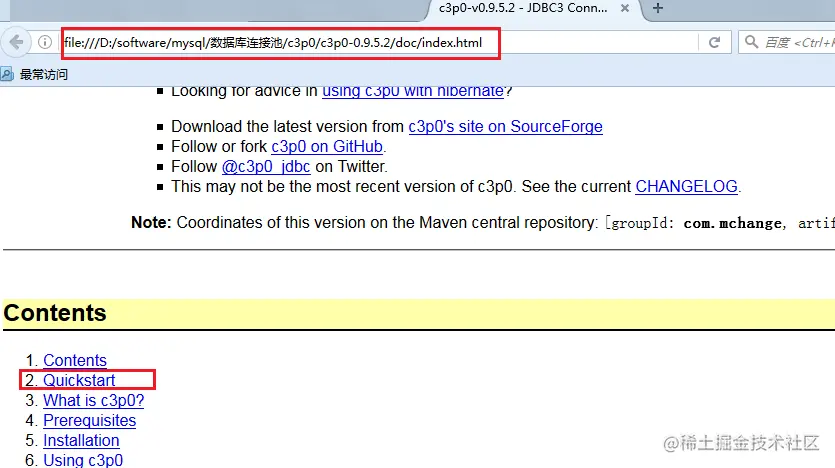Open c3p0 on GitHub link
835x468 pixels.
click(x=327, y=146)
